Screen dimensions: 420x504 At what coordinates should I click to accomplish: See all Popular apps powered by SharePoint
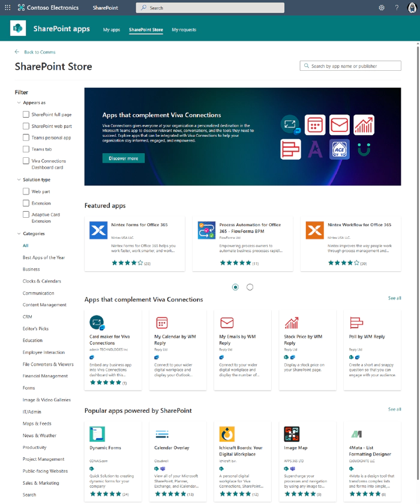point(394,409)
